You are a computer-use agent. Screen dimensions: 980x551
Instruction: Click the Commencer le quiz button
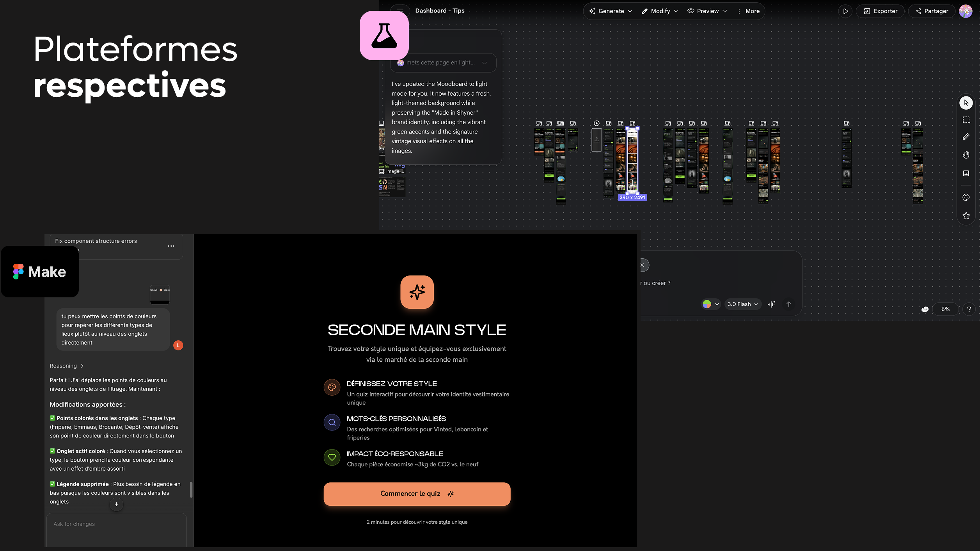[x=417, y=494]
